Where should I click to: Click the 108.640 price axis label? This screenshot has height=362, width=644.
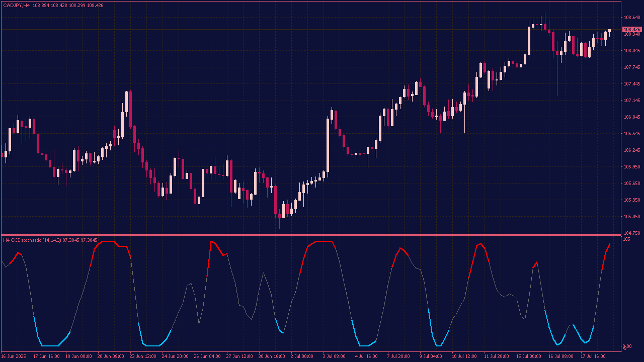631,18
